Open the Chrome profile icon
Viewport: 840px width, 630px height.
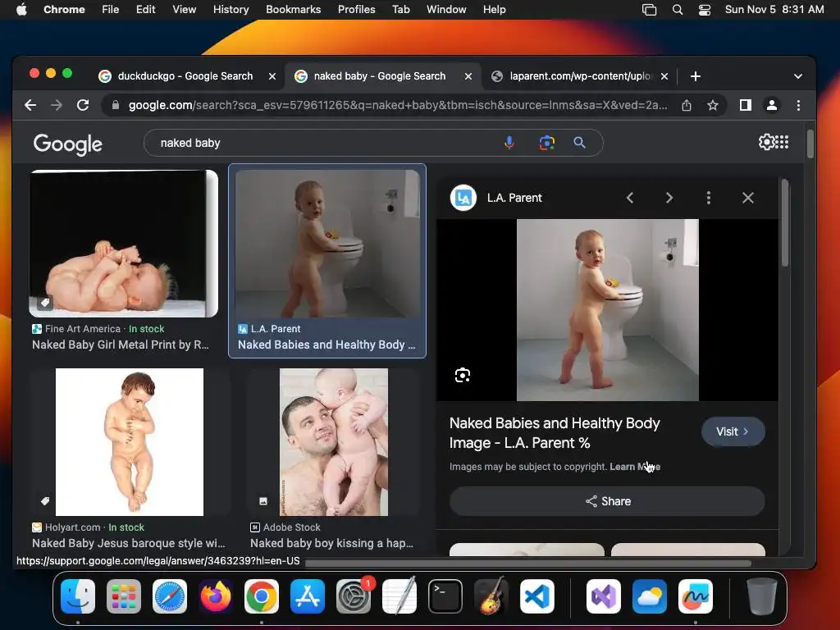tap(771, 106)
